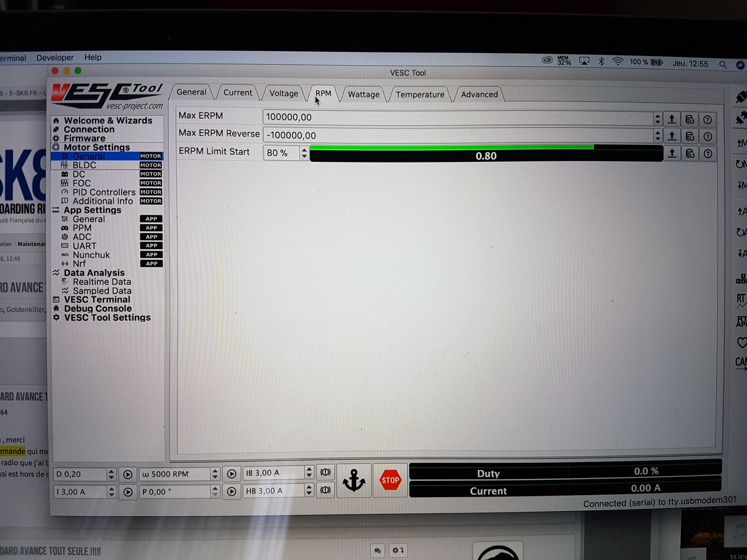The image size is (747, 560).
Task: Open Nunchuk app settings
Action: pos(107,255)
